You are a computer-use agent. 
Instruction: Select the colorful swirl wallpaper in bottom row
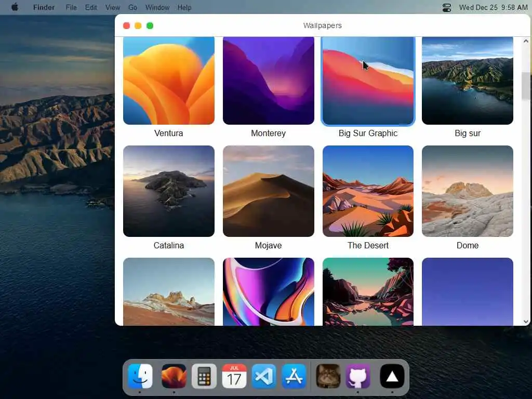pos(269,291)
